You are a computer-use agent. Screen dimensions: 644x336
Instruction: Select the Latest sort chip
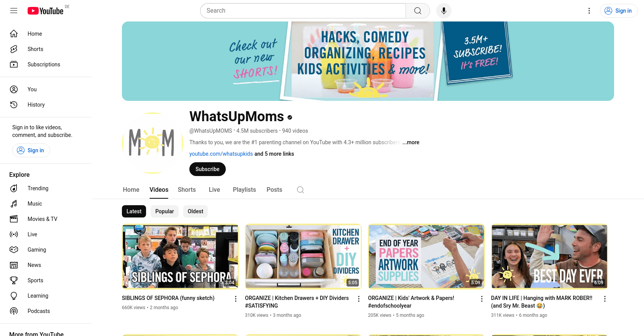[x=134, y=211]
